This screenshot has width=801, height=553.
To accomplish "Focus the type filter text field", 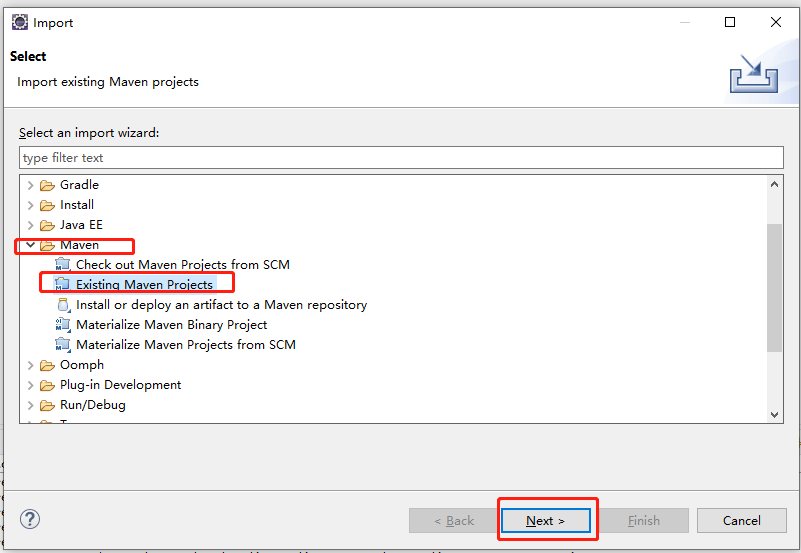I will 401,158.
